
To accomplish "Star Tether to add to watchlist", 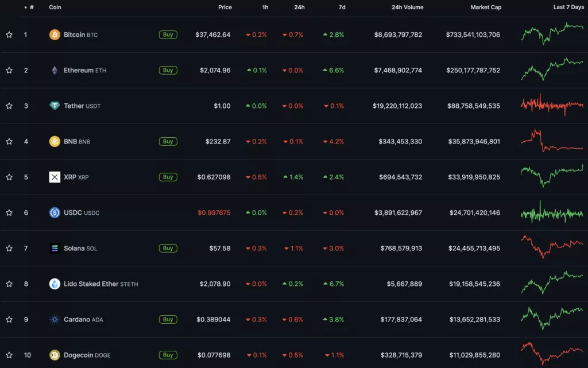I will 9,106.
